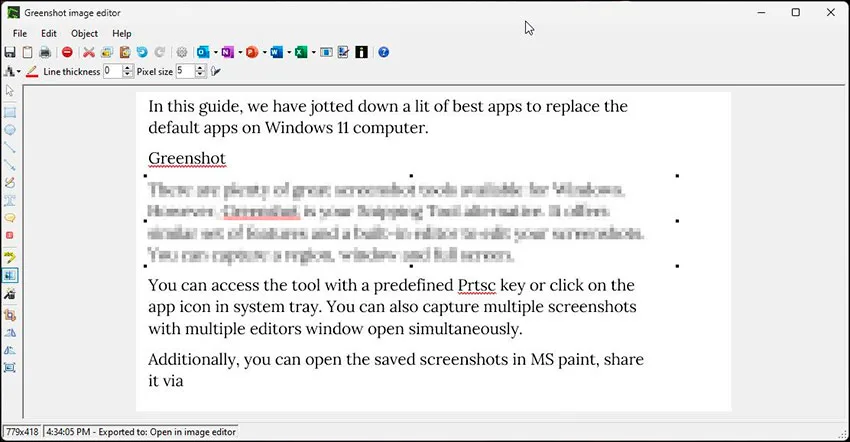Export screenshot to Excel

pos(301,52)
